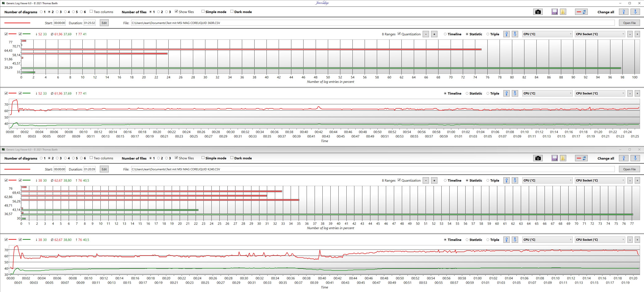Click Open File in K240 window

629,169
